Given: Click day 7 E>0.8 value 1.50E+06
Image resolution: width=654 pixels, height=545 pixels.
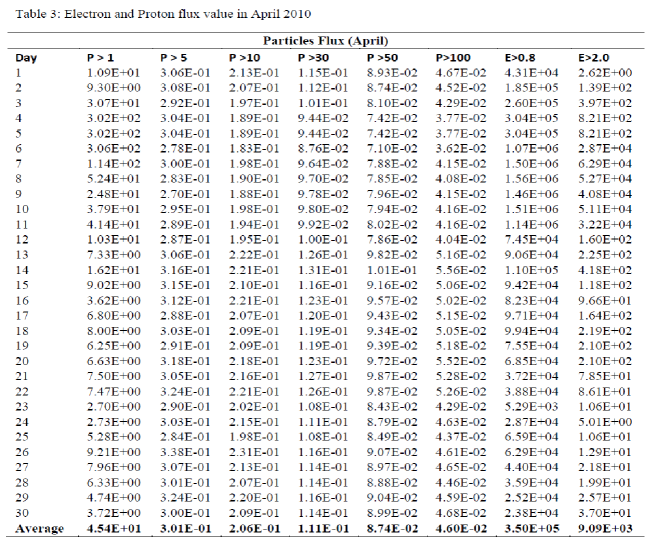Looking at the screenshot, I should click(531, 164).
